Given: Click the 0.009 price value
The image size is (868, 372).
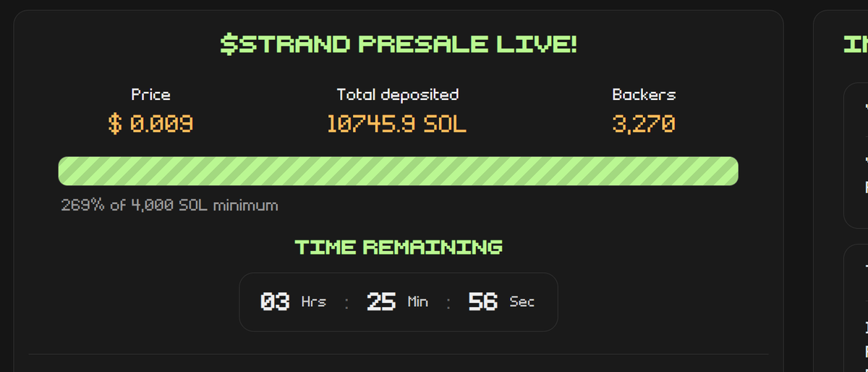Looking at the screenshot, I should (161, 124).
